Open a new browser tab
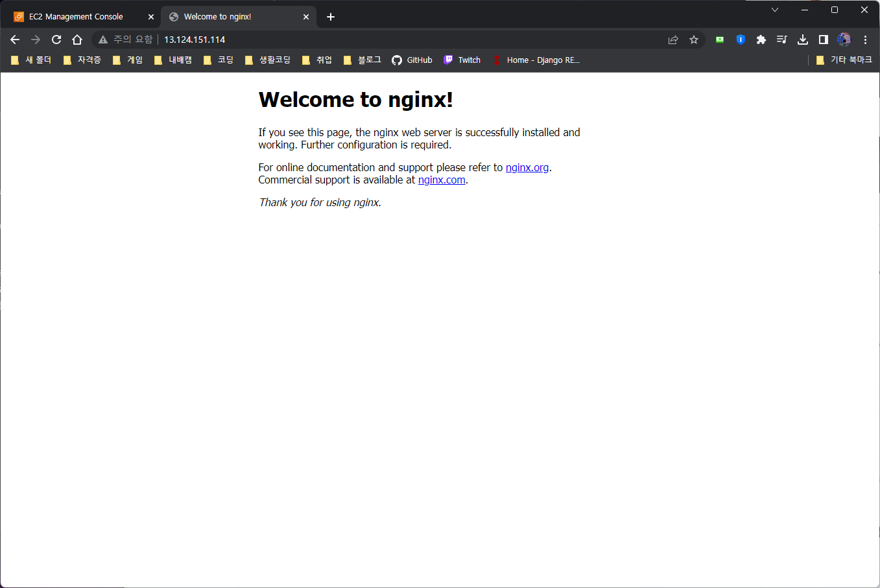This screenshot has height=588, width=880. tap(331, 17)
